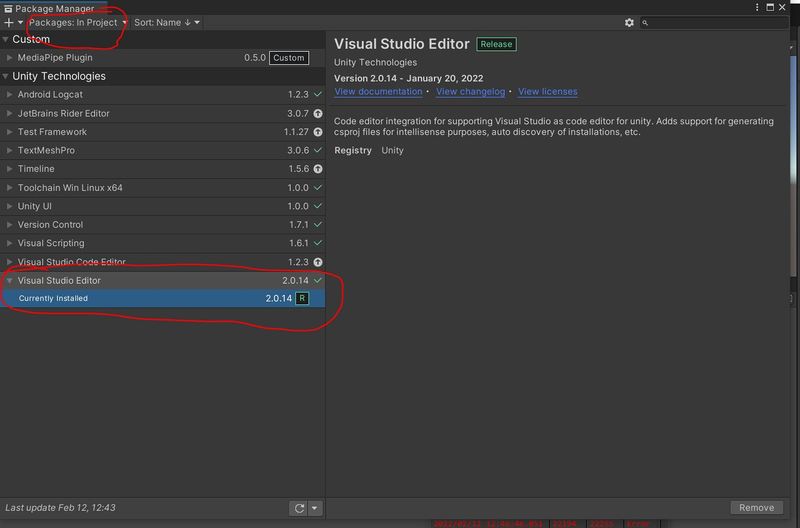Screen dimensions: 800x528
Task: Select the Currently Installed 2.0.14 entry
Action: pos(163,298)
